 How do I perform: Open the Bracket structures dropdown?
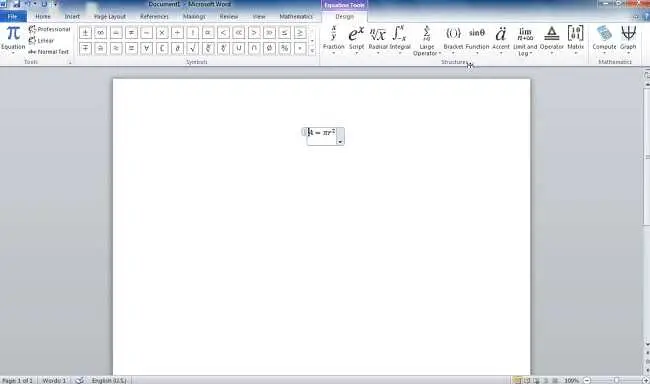(453, 40)
